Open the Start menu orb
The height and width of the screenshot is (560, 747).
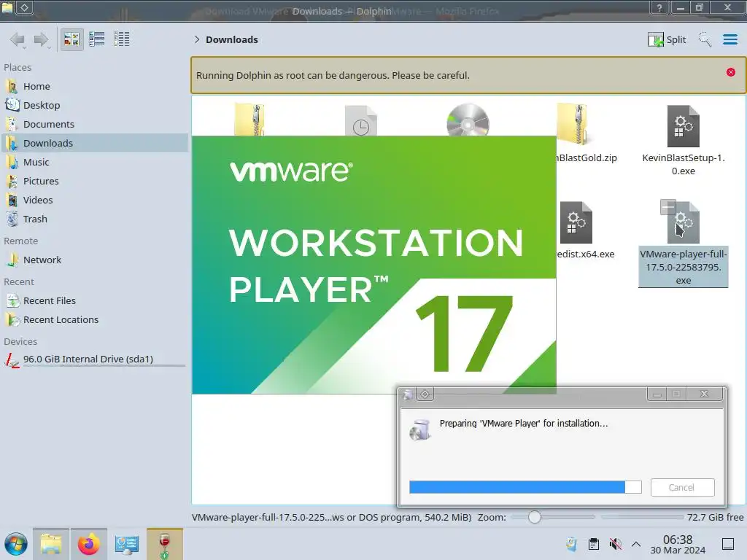coord(16,544)
